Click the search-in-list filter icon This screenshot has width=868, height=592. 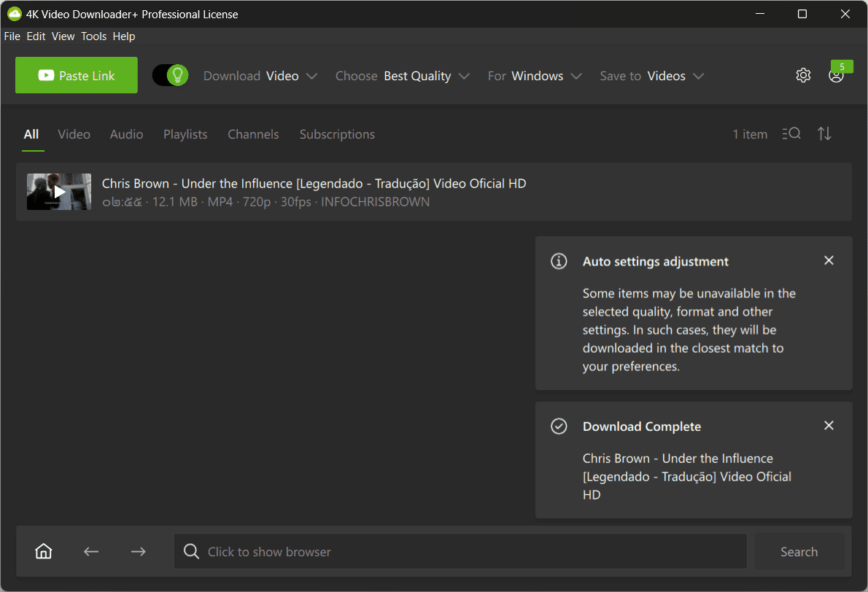pyautogui.click(x=791, y=133)
